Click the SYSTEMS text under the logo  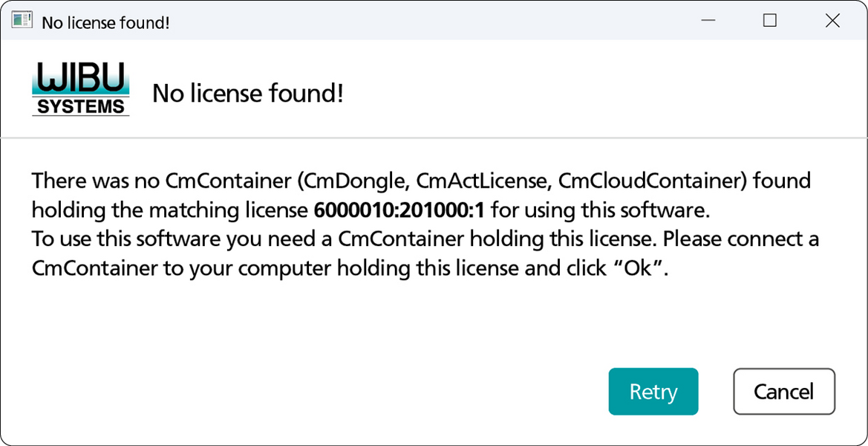click(81, 106)
